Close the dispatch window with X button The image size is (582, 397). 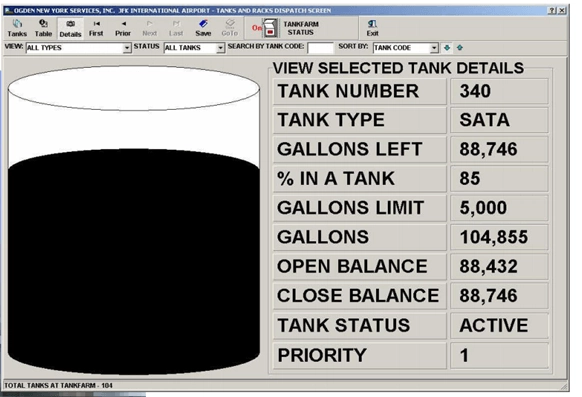[562, 10]
